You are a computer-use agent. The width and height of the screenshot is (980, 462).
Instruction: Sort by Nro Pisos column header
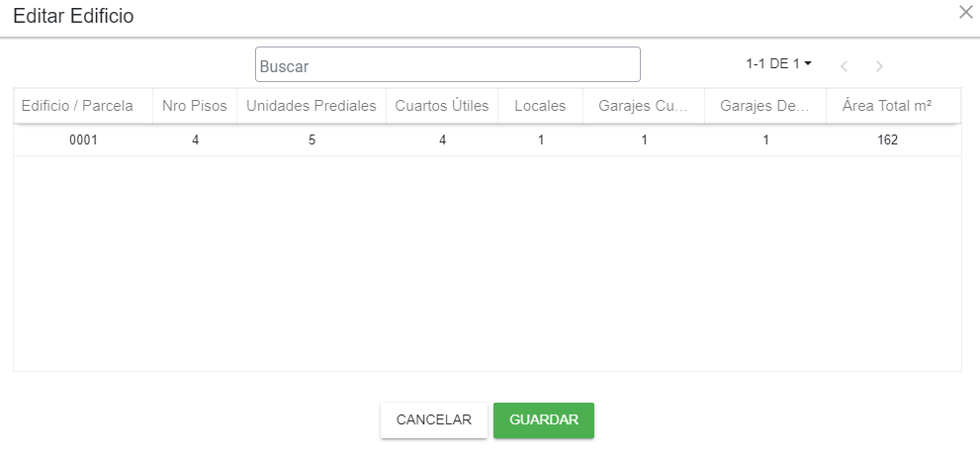[195, 106]
